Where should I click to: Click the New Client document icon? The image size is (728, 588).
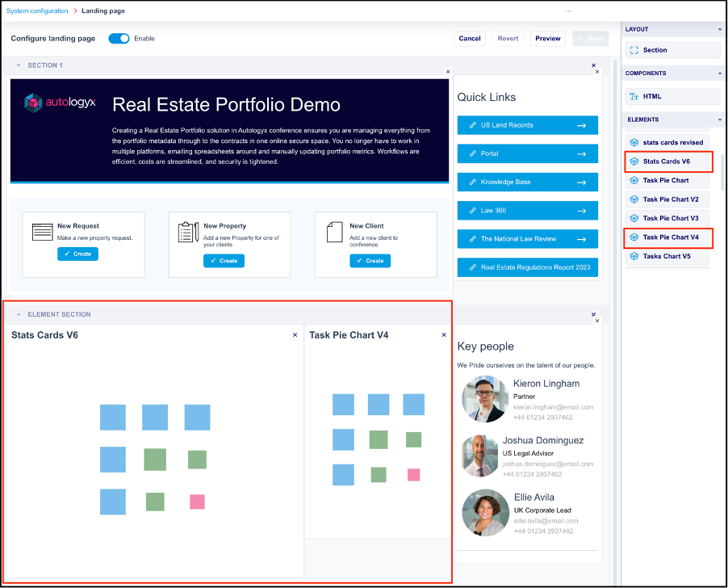pos(335,232)
